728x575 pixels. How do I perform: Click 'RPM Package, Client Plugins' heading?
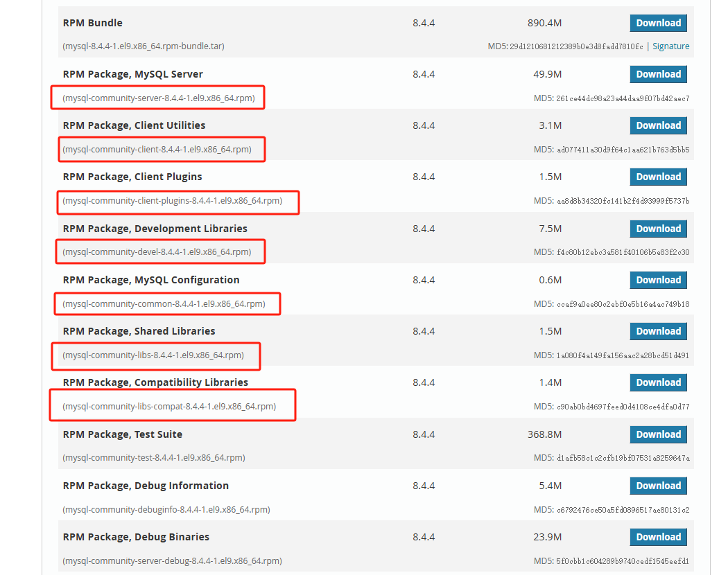(x=132, y=177)
